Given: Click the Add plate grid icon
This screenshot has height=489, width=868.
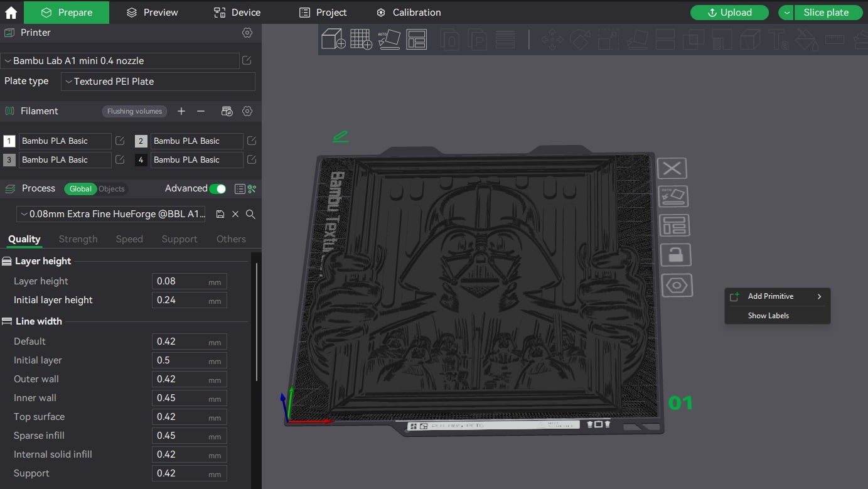Looking at the screenshot, I should coord(361,40).
